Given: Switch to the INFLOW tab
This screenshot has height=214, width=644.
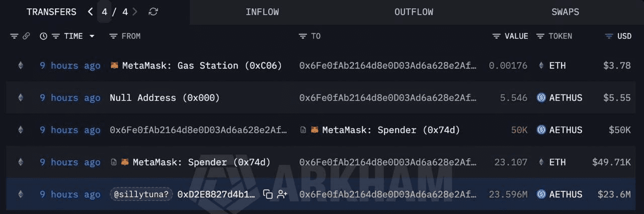Looking at the screenshot, I should 262,12.
